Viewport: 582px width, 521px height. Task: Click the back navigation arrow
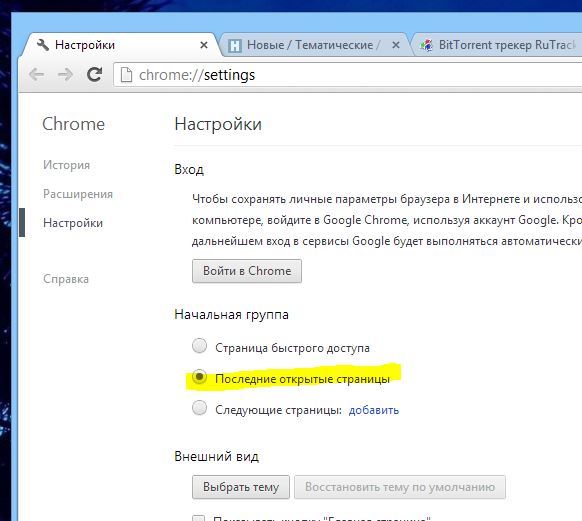[x=36, y=75]
